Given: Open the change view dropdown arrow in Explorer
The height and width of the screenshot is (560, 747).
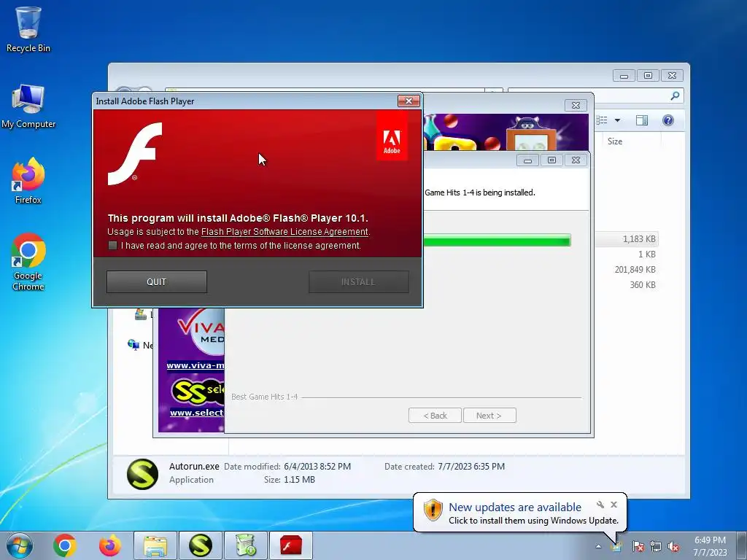Looking at the screenshot, I should coord(617,120).
